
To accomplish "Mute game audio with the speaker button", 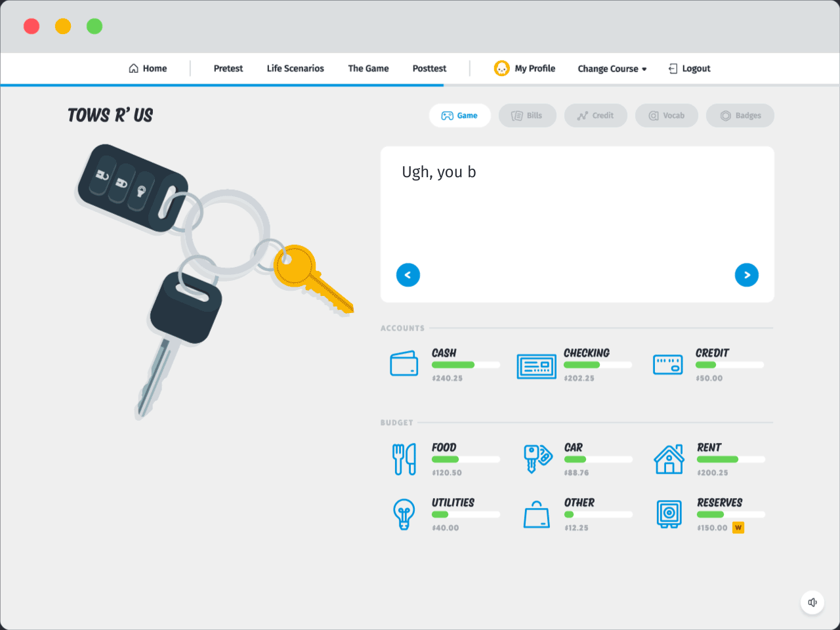I will [x=812, y=602].
